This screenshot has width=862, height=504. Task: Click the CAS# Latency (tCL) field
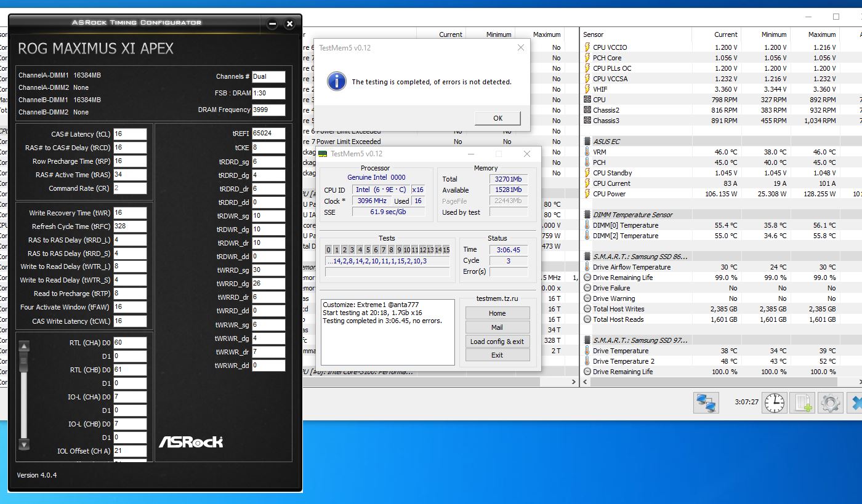130,134
